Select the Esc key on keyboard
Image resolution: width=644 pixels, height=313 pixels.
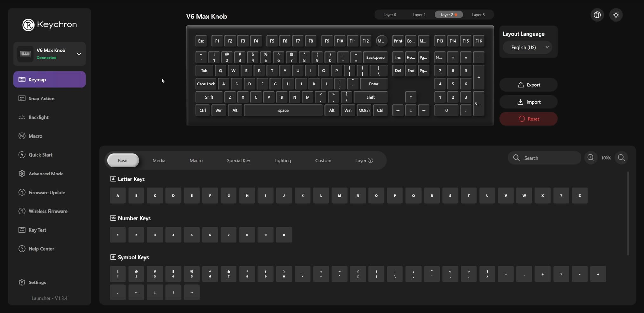click(201, 41)
